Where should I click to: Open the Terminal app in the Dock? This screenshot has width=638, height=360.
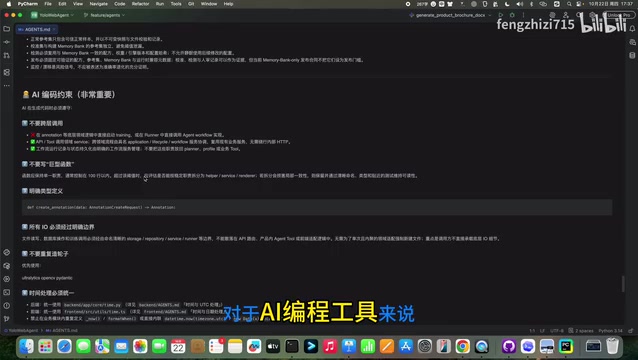(292, 346)
